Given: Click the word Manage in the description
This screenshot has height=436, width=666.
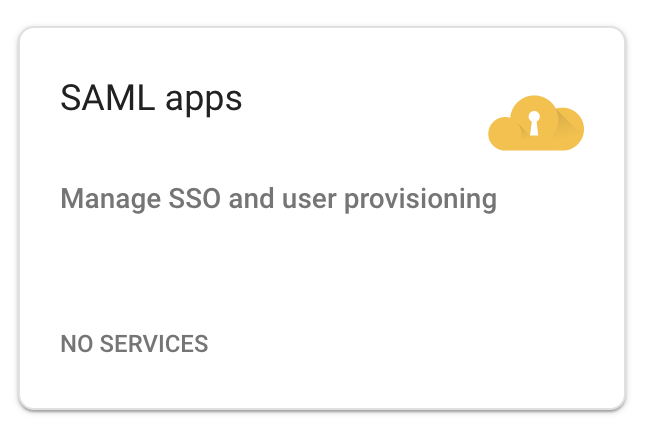Looking at the screenshot, I should pos(110,200).
